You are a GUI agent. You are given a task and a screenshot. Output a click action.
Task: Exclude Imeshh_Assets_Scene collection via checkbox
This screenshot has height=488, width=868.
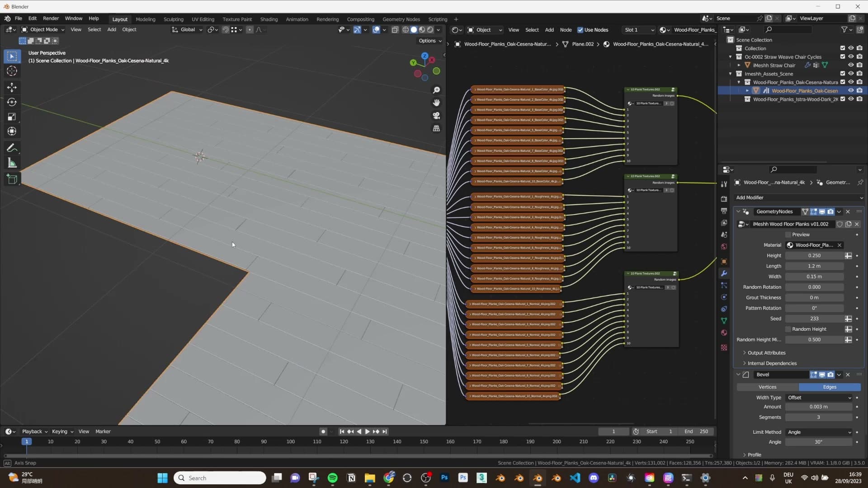click(x=843, y=74)
